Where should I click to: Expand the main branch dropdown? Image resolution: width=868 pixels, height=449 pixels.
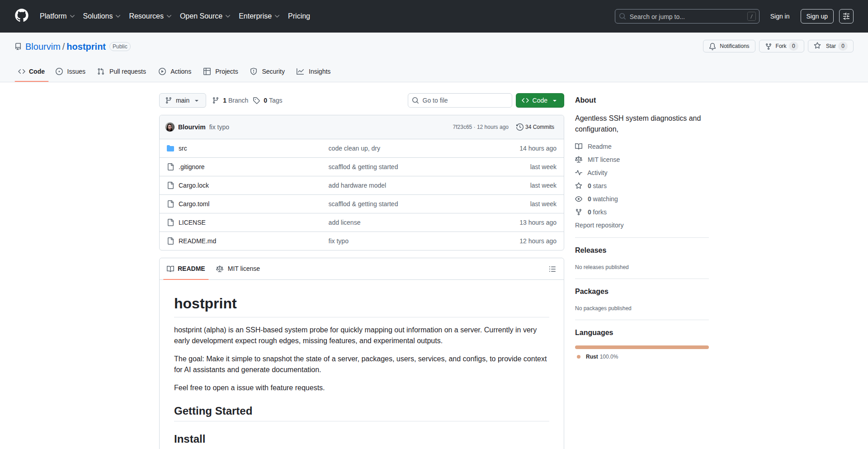click(182, 100)
